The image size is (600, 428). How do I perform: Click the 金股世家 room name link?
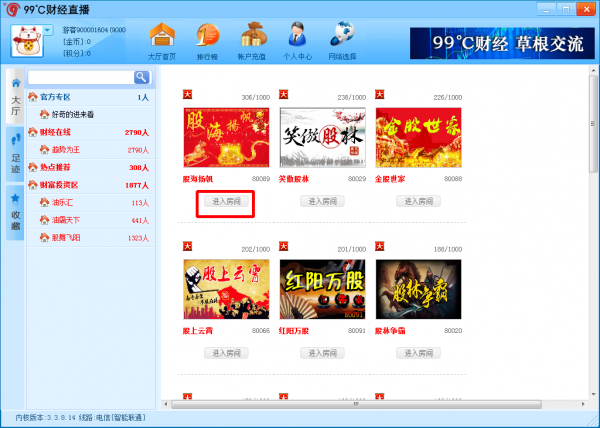pos(390,179)
